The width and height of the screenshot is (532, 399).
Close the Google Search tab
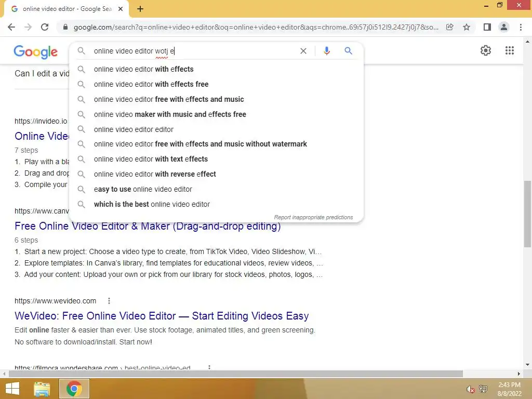click(121, 9)
